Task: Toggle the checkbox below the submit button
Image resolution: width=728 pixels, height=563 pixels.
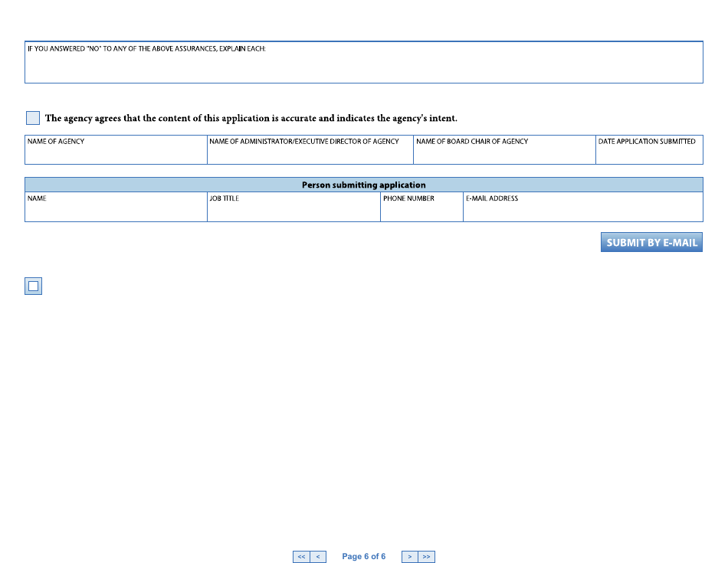Action: click(x=33, y=286)
